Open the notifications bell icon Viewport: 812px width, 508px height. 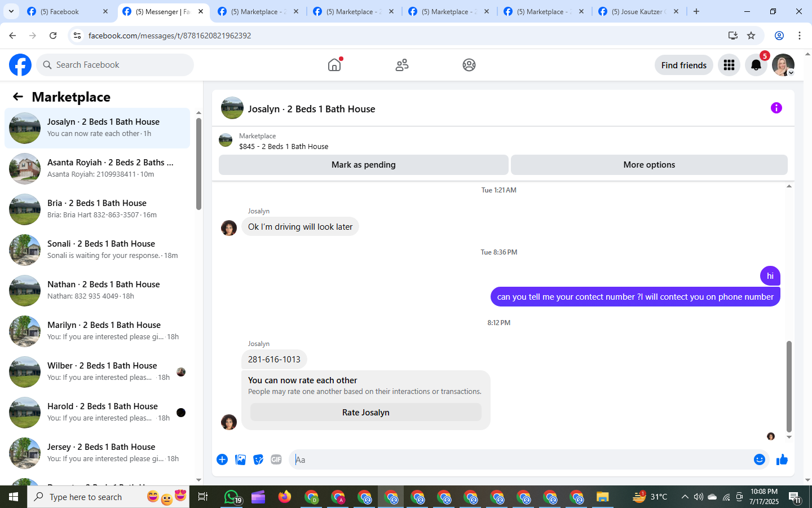pos(756,65)
